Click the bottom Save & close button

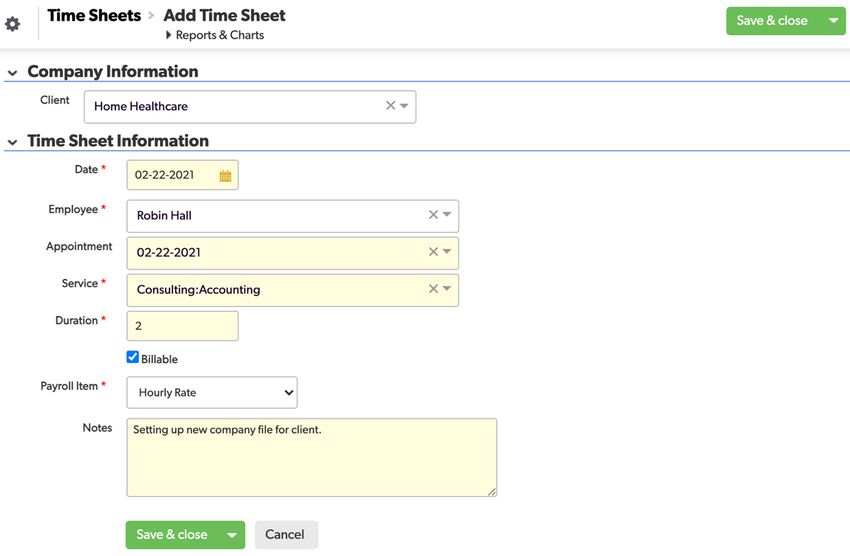pyautogui.click(x=172, y=534)
